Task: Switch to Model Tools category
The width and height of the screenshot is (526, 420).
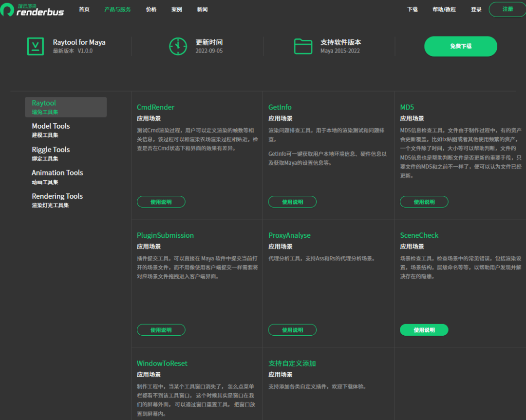Action: pos(51,130)
